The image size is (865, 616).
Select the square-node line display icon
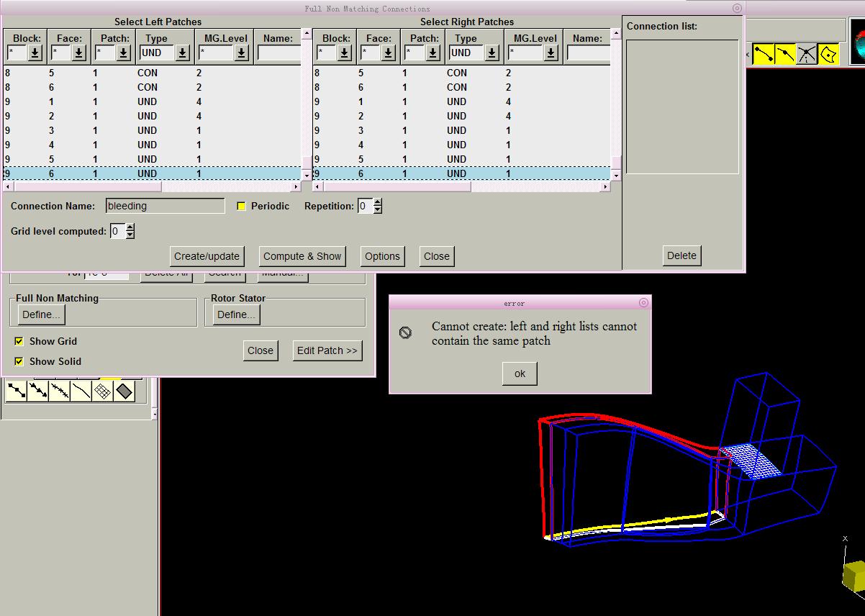pos(16,391)
